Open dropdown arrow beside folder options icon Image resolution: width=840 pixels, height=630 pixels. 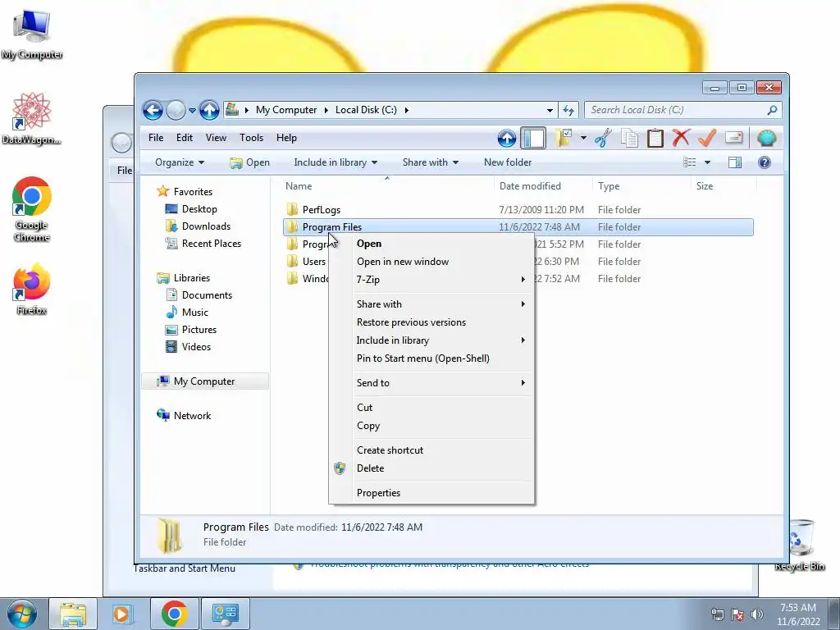pyautogui.click(x=583, y=138)
